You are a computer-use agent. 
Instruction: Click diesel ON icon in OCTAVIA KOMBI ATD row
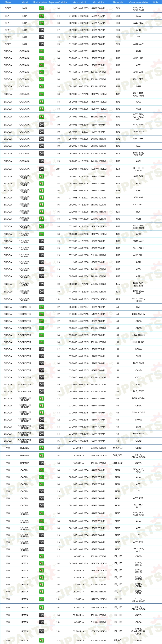pyautogui.click(x=41, y=269)
